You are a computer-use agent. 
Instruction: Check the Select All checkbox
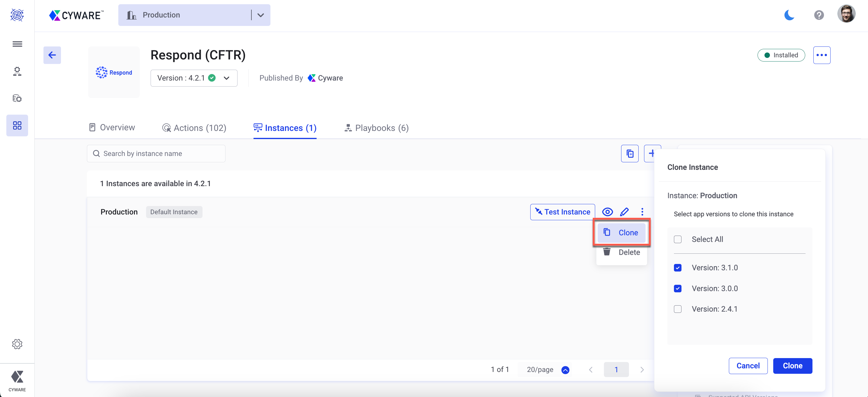point(678,240)
